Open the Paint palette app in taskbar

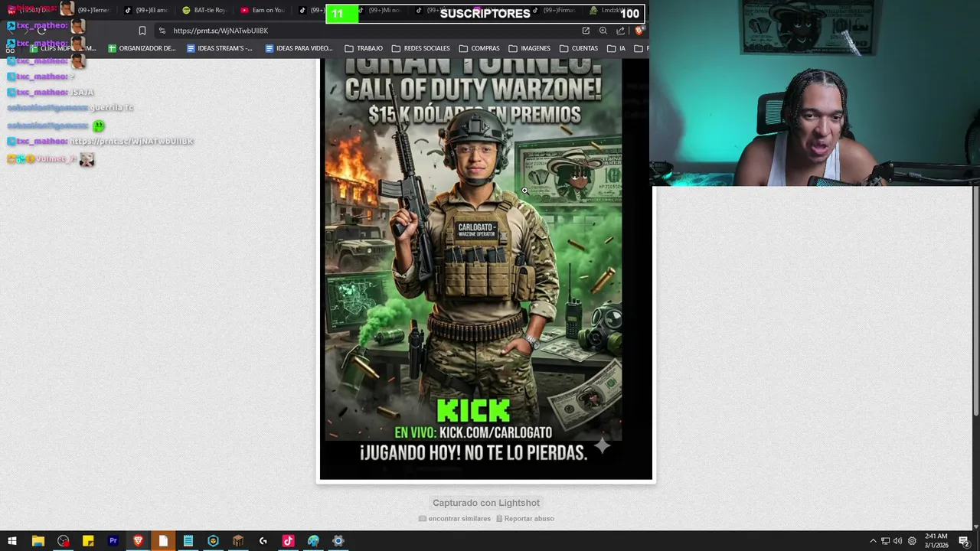pyautogui.click(x=313, y=541)
